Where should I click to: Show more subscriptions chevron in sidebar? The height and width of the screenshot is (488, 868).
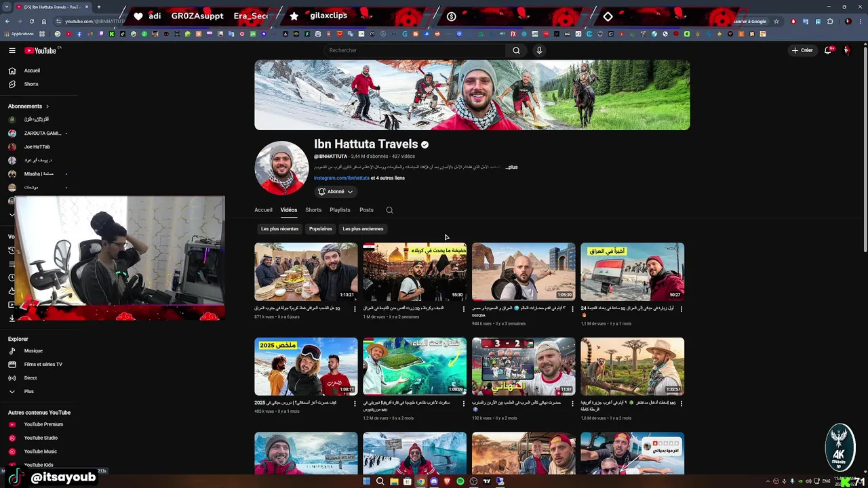pos(12,215)
